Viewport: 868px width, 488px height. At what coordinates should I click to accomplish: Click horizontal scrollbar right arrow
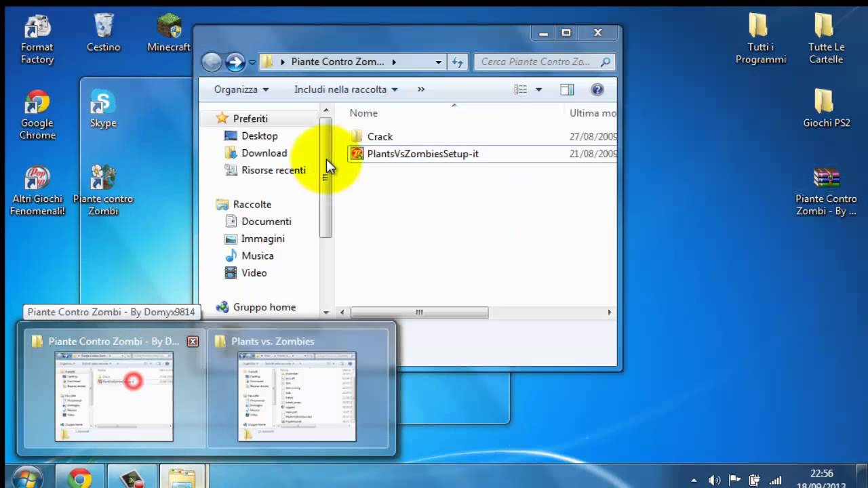[x=610, y=312]
